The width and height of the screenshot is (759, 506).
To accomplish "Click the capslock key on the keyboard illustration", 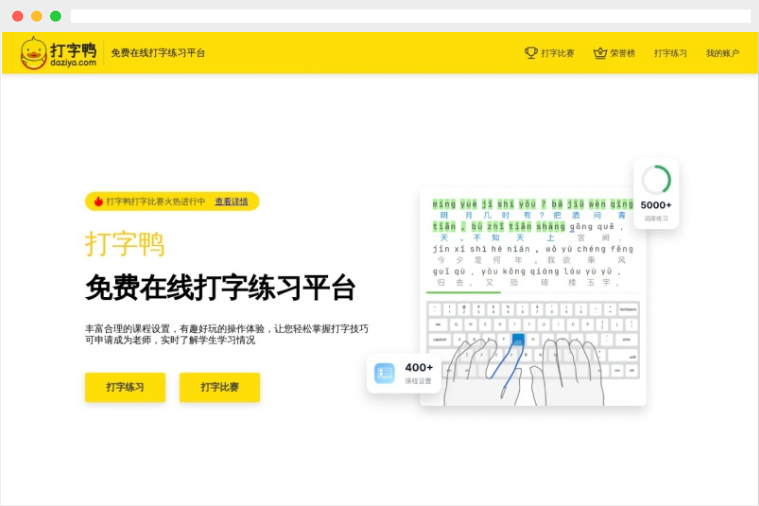I will tap(440, 339).
